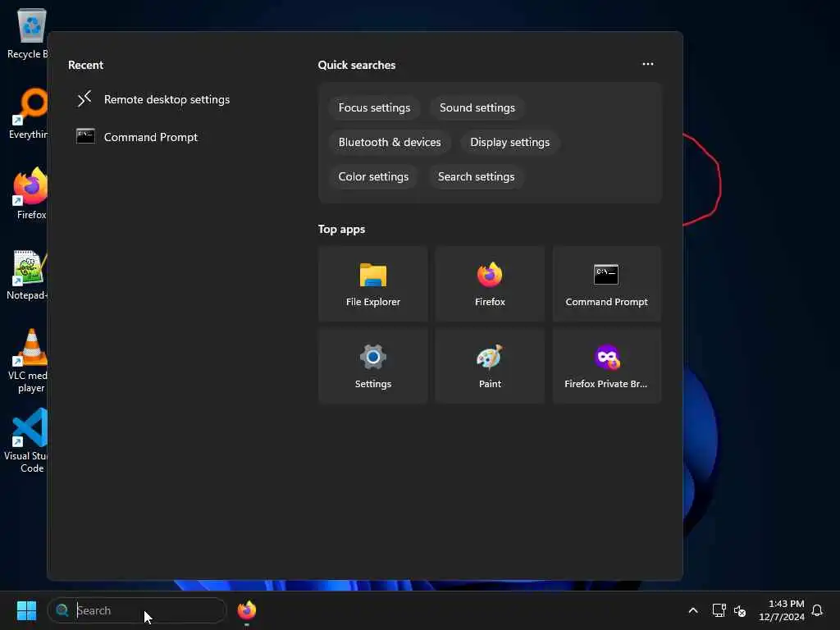Launch Command Prompt tile in Top apps
The height and width of the screenshot is (630, 840).
click(606, 284)
